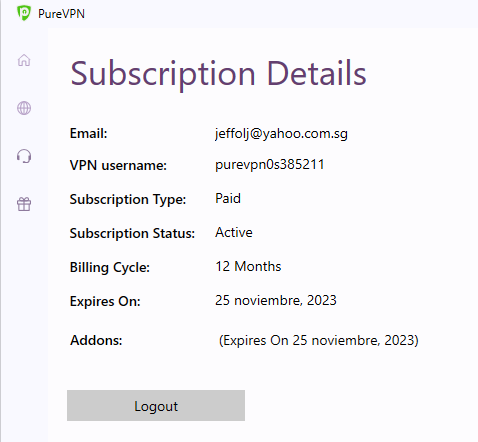Open the headset support icon in sidebar
The image size is (478, 442).
[x=24, y=156]
